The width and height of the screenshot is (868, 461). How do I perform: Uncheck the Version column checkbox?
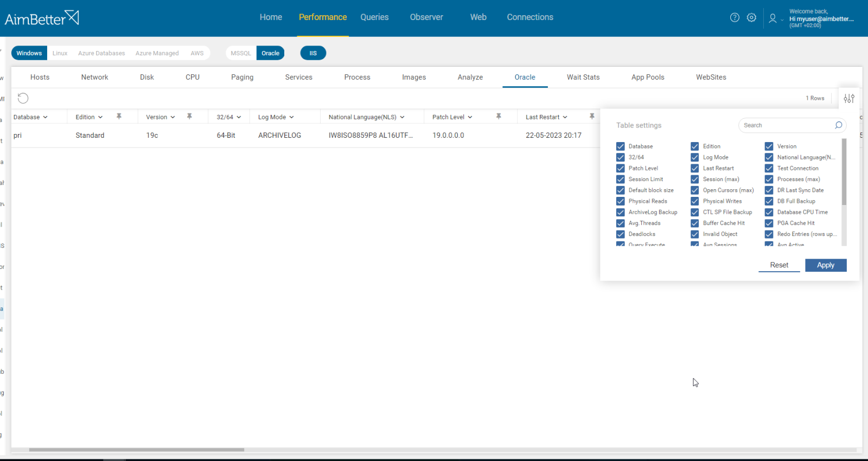(x=769, y=146)
